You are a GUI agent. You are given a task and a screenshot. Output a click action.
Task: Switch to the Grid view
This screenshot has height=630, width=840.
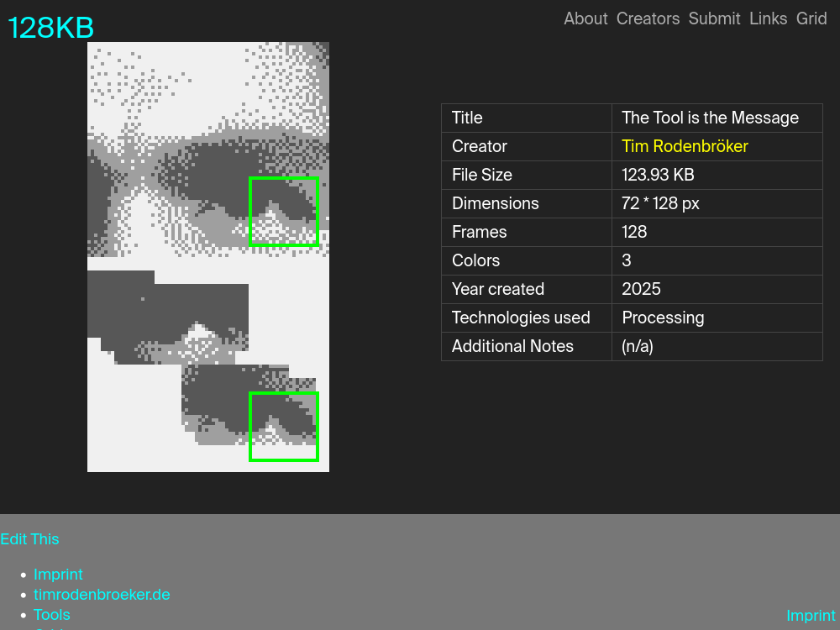tap(811, 18)
